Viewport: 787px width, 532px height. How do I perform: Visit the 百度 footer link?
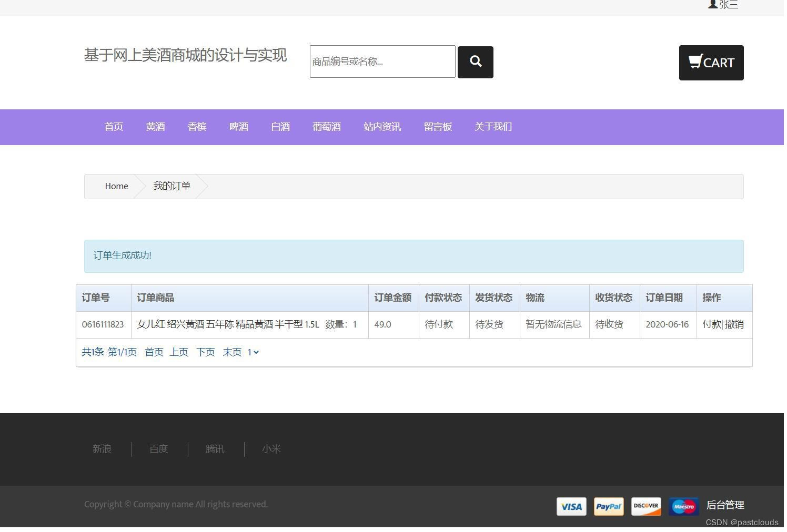click(158, 449)
